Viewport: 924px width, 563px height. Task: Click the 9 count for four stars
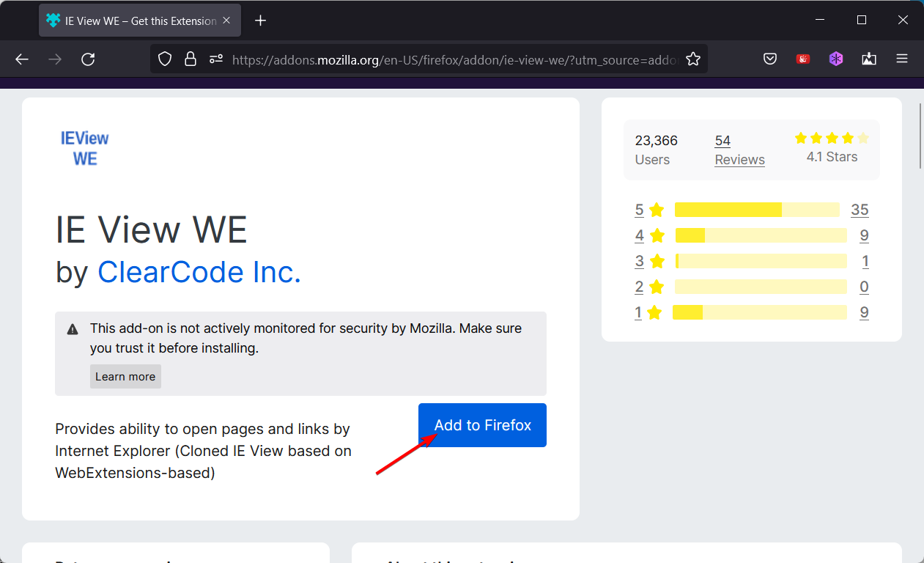point(865,235)
